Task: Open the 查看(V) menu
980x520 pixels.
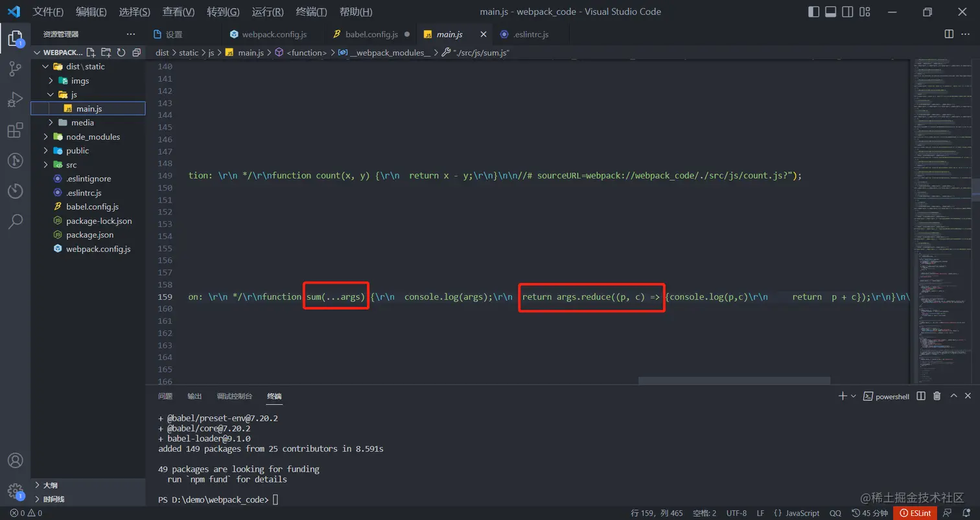Action: pyautogui.click(x=178, y=12)
